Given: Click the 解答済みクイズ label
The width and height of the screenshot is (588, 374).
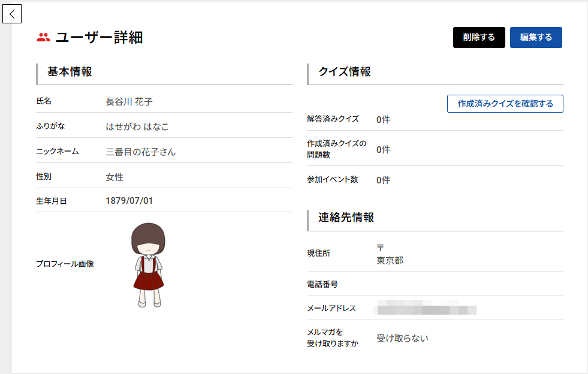Looking at the screenshot, I should [333, 119].
